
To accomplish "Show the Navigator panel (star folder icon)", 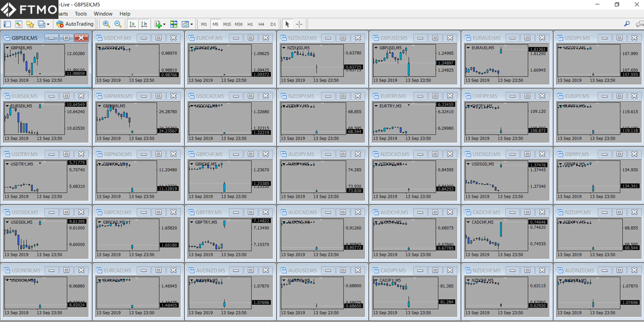I will [x=30, y=24].
